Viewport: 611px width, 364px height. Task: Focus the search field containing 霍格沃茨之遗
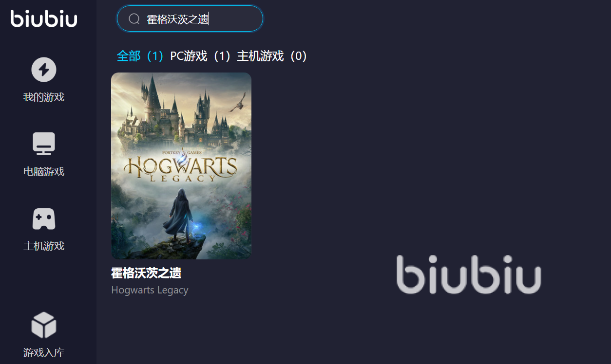pos(190,19)
